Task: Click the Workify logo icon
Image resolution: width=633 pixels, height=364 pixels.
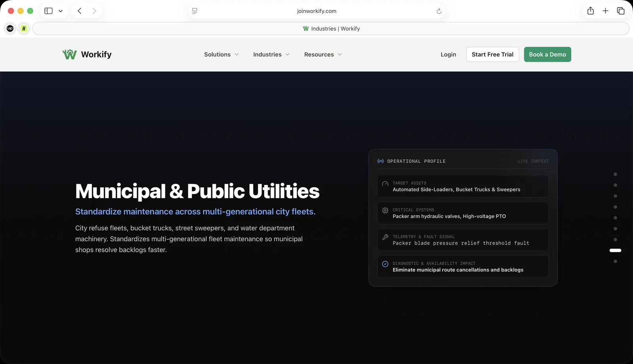Action: pyautogui.click(x=70, y=55)
